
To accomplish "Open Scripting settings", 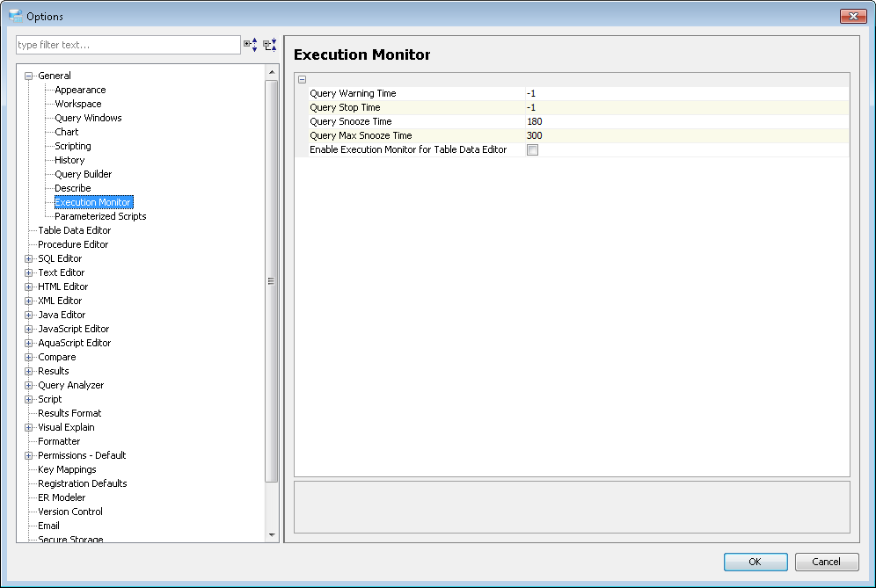I will (x=73, y=146).
